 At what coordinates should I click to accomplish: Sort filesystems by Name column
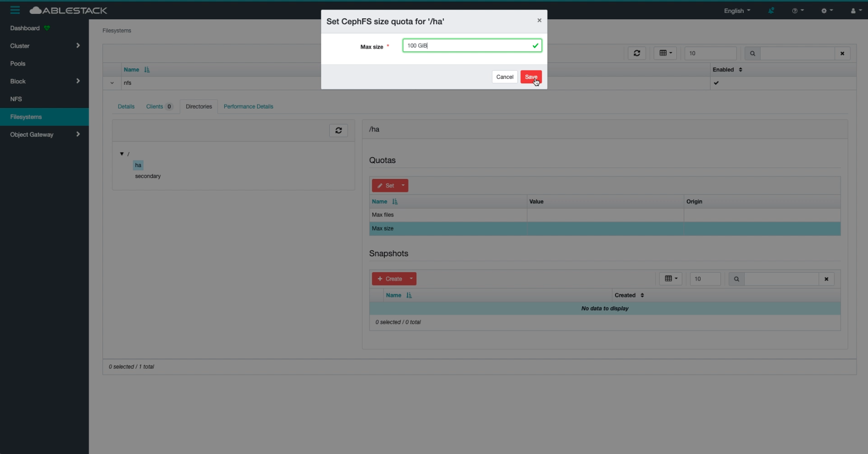point(137,69)
